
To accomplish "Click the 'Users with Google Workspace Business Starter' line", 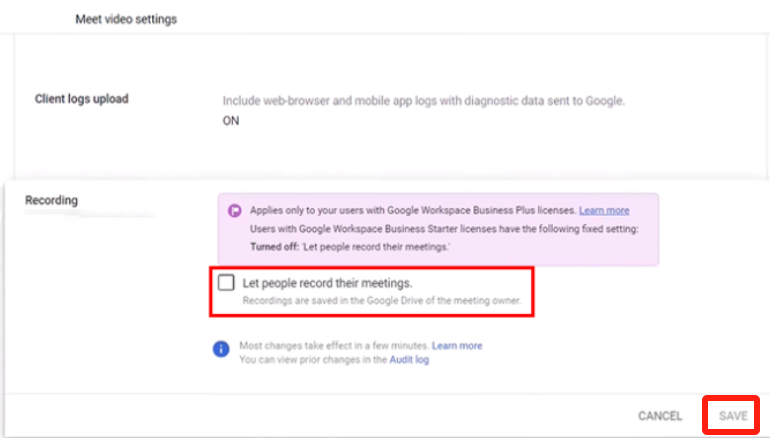I will point(444,229).
